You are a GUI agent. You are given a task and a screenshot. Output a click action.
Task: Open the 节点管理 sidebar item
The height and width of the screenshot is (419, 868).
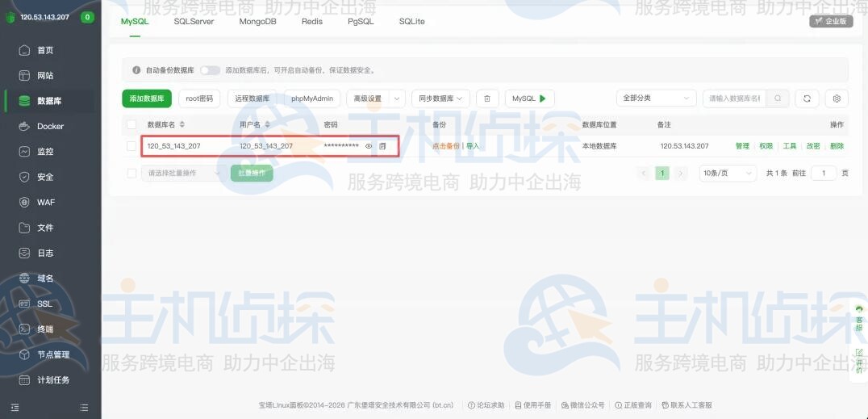52,354
